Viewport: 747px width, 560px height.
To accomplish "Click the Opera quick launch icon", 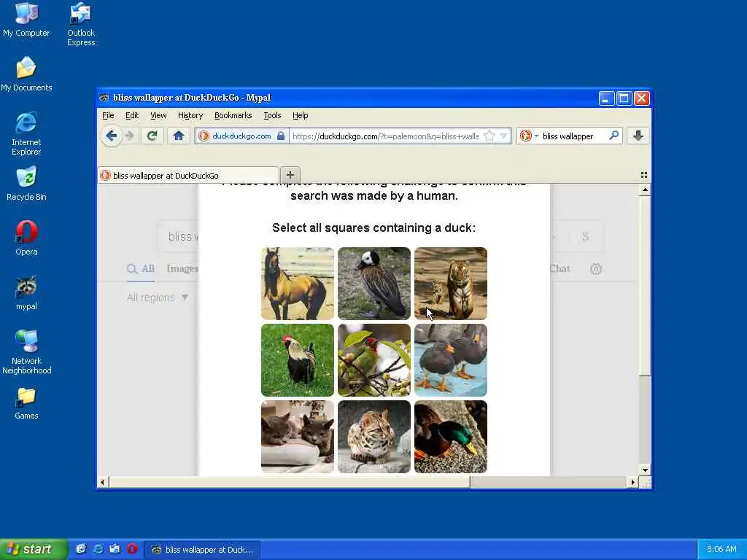I will tap(132, 549).
